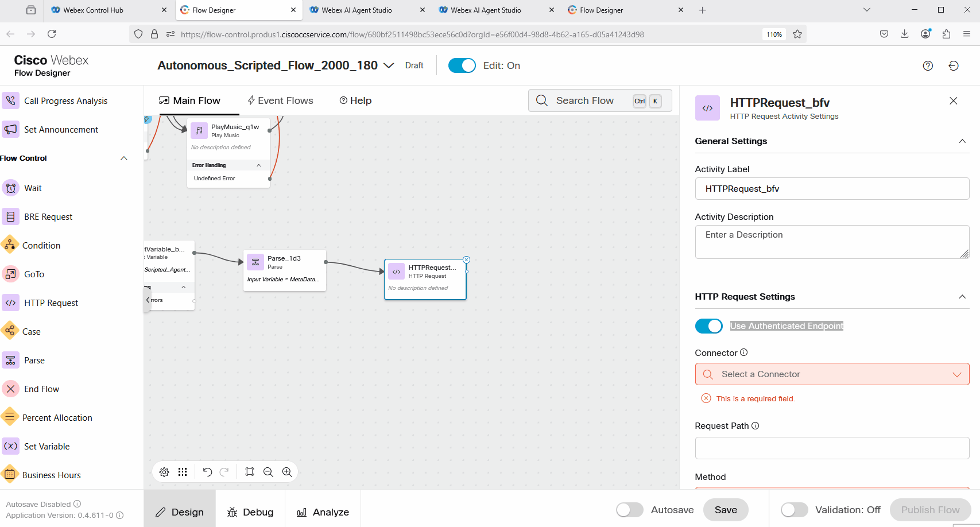The height and width of the screenshot is (527, 980).
Task: Click the Request Path input field
Action: point(831,448)
